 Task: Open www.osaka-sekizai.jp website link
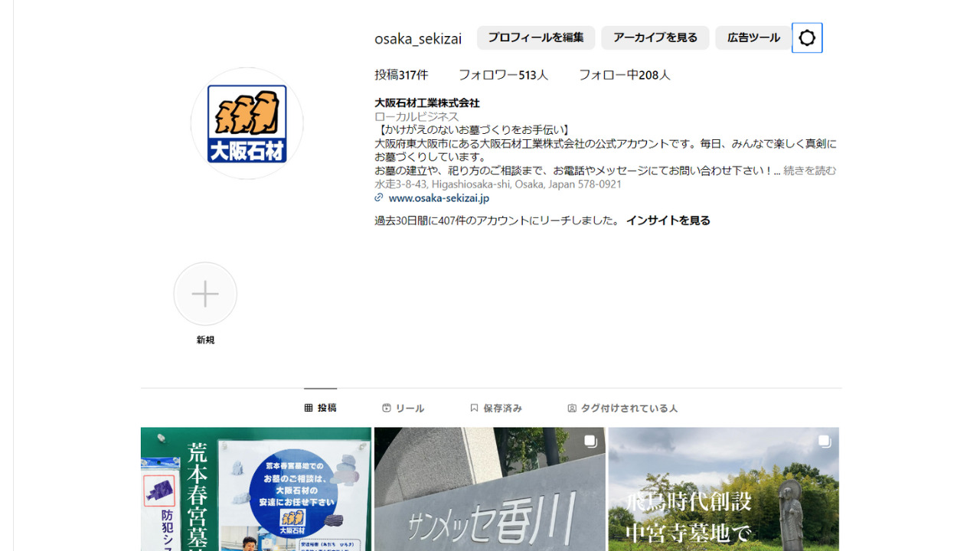pyautogui.click(x=439, y=197)
